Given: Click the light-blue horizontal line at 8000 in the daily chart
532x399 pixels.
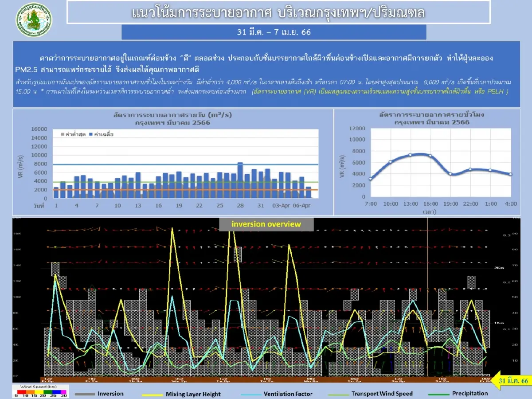Looking at the screenshot, I should click(185, 164).
